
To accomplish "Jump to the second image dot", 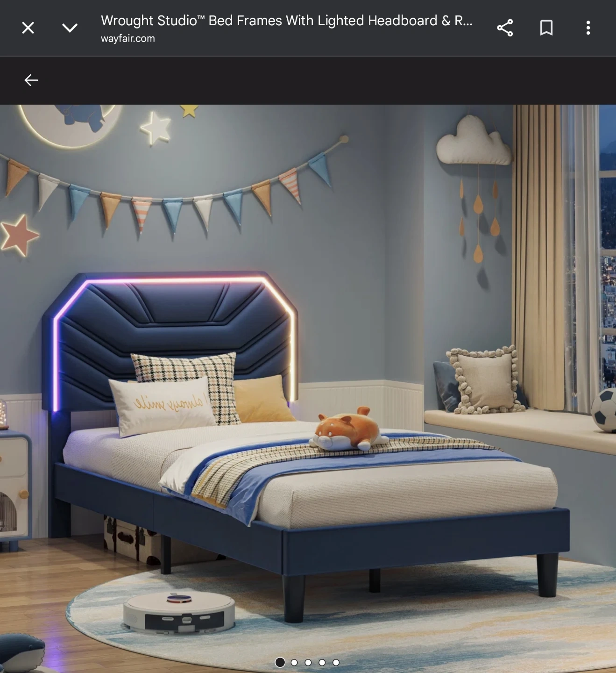I will [x=294, y=662].
